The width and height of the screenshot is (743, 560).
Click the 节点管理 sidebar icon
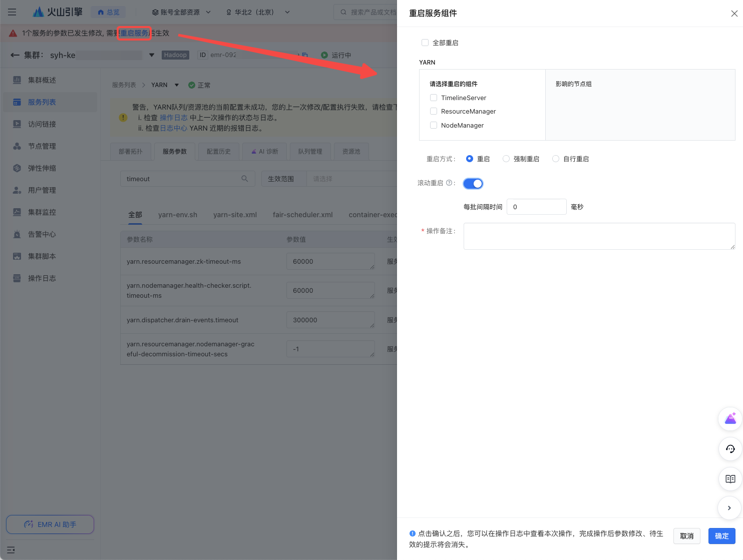17,146
